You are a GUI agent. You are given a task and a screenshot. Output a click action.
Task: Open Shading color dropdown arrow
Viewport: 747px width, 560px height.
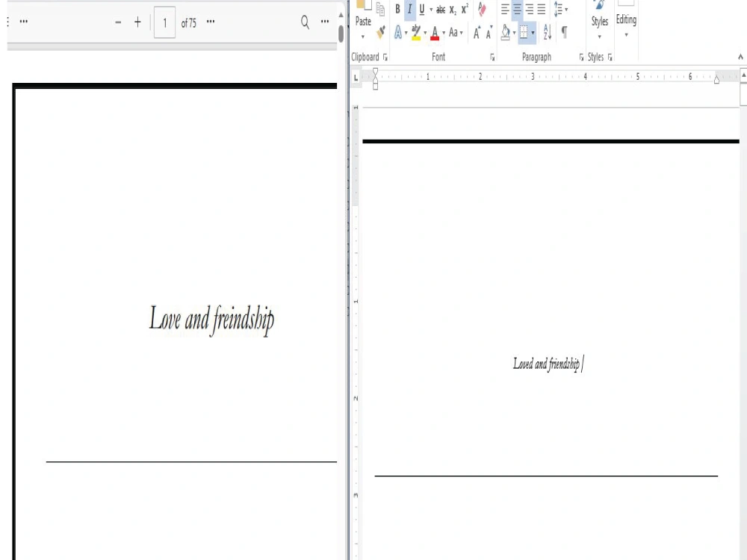point(514,33)
